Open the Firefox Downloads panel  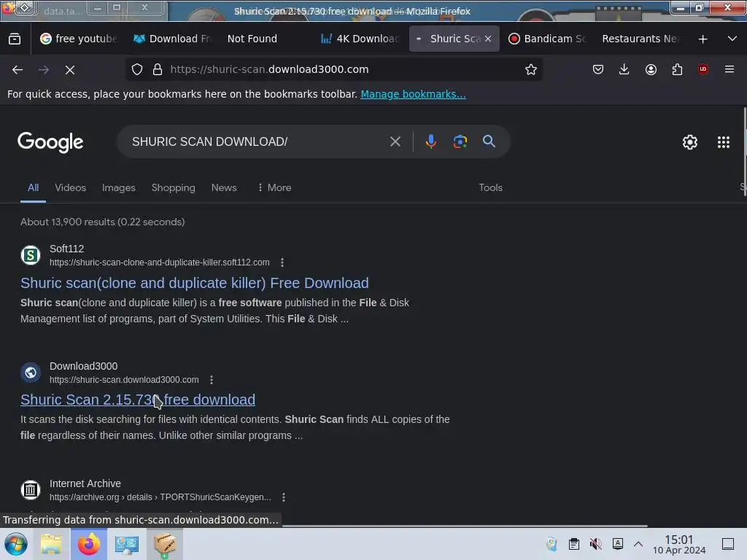pyautogui.click(x=624, y=69)
